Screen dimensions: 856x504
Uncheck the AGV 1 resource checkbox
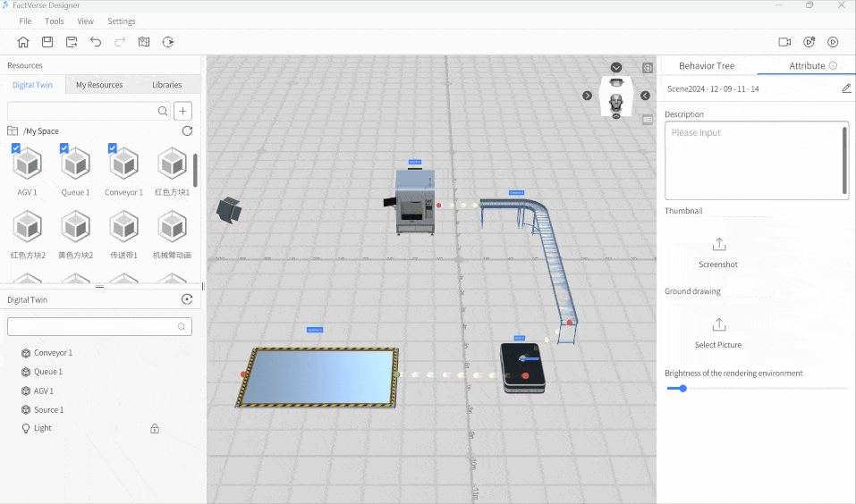(16, 148)
